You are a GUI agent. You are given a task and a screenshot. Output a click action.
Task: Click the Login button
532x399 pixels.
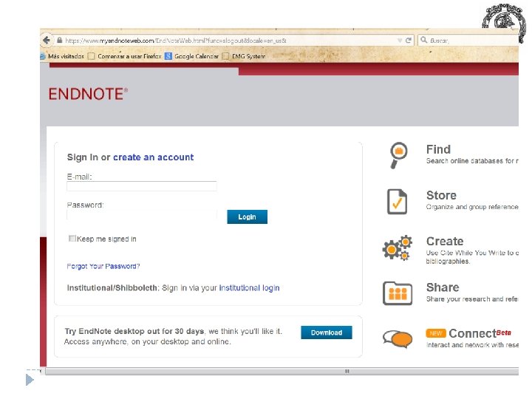tap(247, 216)
